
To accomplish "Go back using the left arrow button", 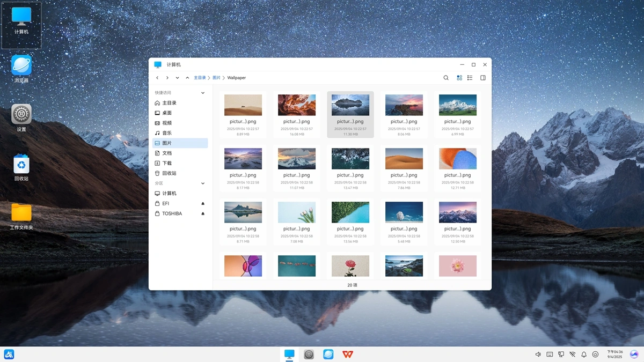I will (157, 78).
